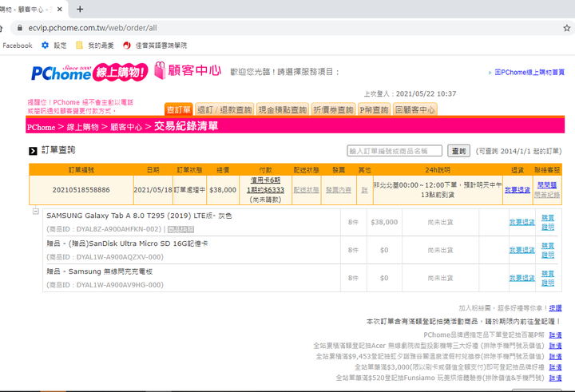
Task: Click the $38,000 order total cell
Action: (x=223, y=190)
